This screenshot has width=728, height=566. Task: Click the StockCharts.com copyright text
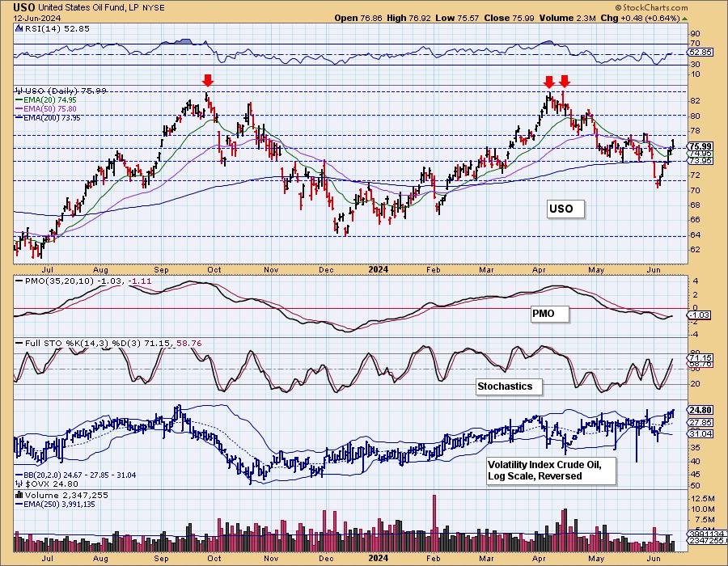click(x=651, y=7)
